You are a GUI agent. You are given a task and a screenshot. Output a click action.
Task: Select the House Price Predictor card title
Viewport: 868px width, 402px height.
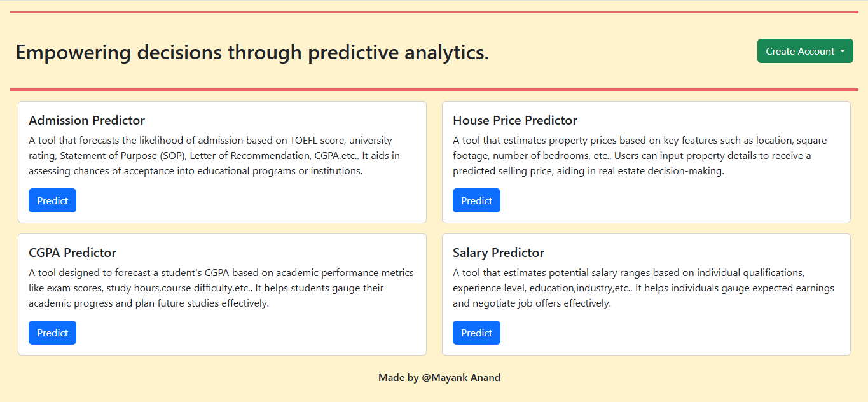[515, 120]
